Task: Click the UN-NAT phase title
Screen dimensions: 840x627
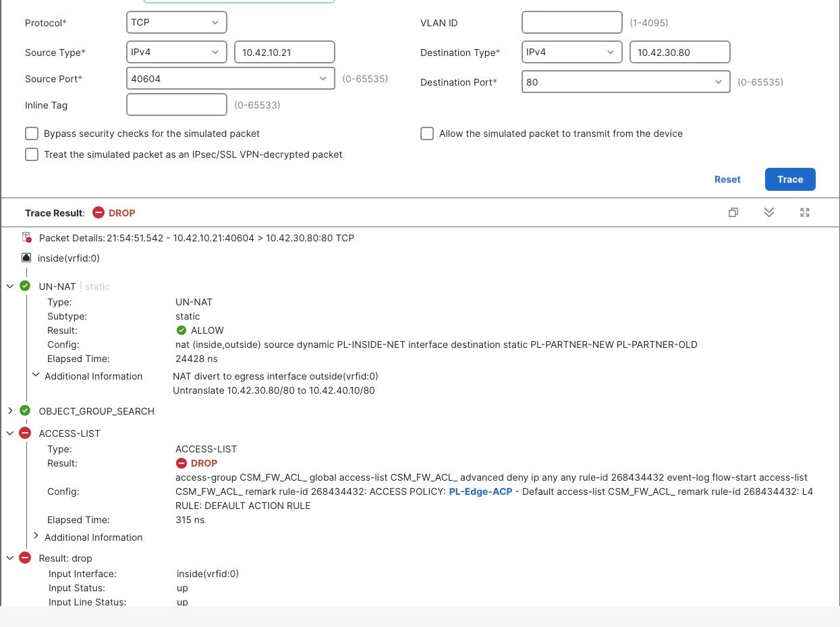Action: (x=57, y=287)
